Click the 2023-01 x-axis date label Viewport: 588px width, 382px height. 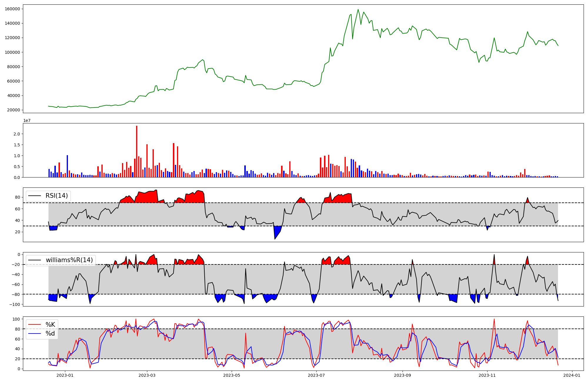point(65,375)
